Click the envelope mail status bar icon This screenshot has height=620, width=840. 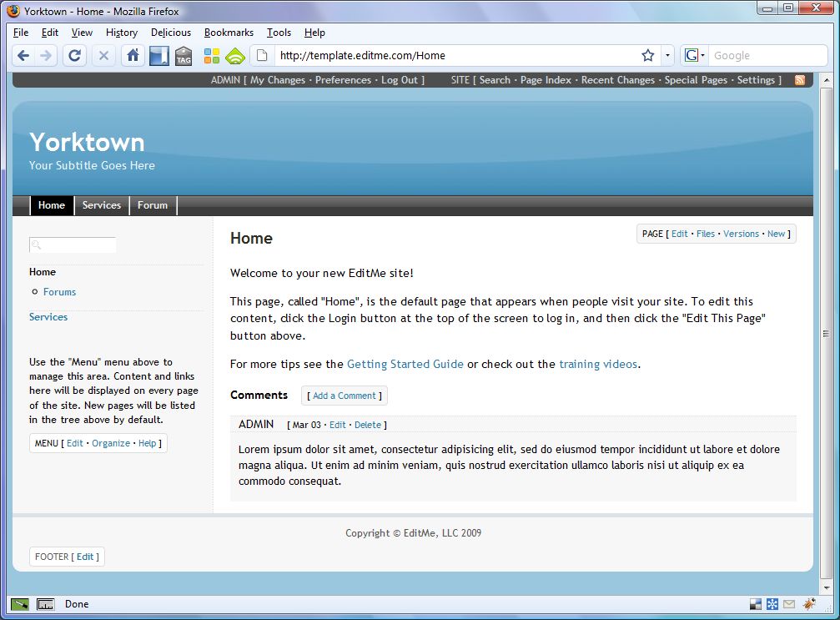(x=789, y=604)
